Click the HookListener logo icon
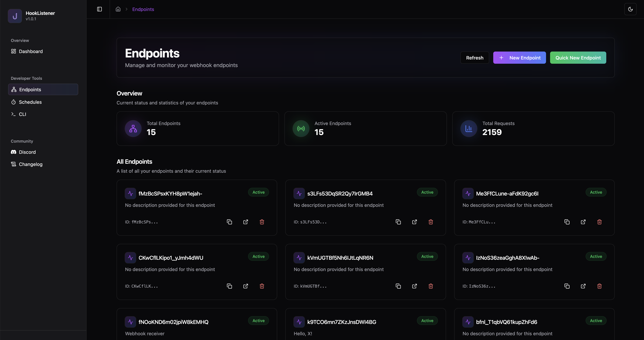This screenshot has width=644, height=340. [x=15, y=16]
